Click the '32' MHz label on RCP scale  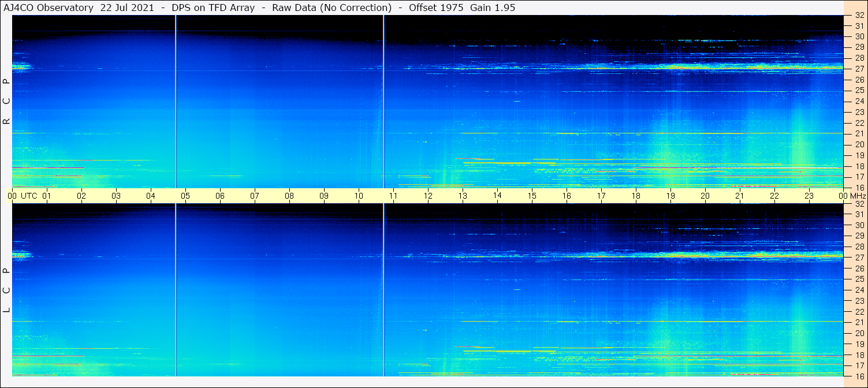(x=859, y=16)
